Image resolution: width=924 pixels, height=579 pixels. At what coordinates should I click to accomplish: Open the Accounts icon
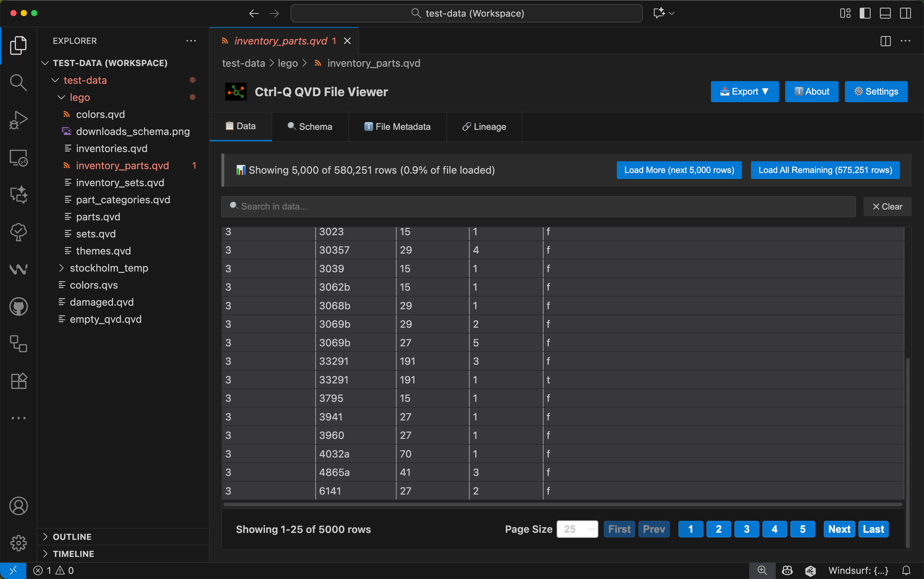click(18, 506)
